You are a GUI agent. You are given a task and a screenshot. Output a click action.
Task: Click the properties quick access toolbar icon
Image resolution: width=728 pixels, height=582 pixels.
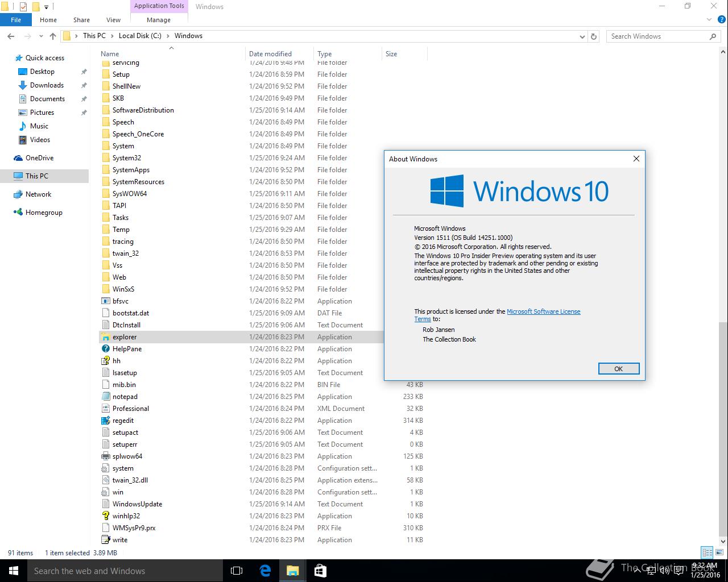23,7
